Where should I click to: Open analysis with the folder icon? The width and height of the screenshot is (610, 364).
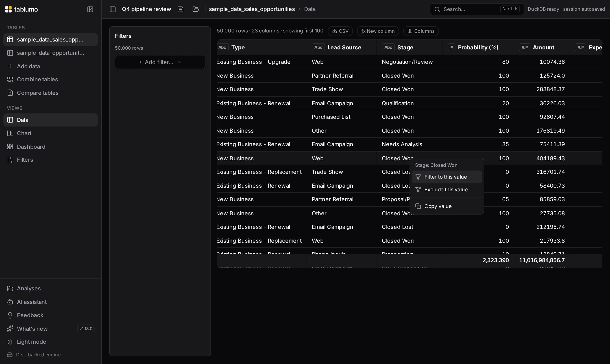pos(195,9)
